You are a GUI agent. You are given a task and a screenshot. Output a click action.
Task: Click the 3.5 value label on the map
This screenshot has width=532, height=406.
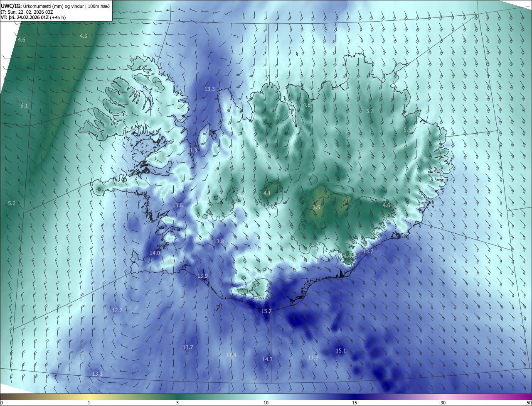pos(316,208)
